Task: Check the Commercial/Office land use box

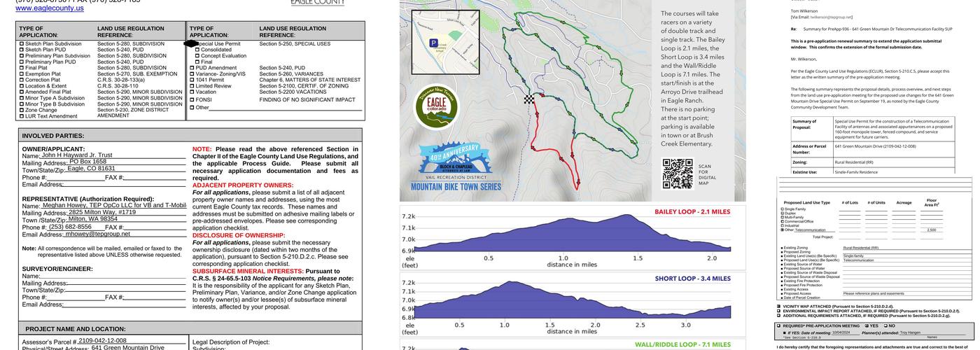Action: coord(783,221)
